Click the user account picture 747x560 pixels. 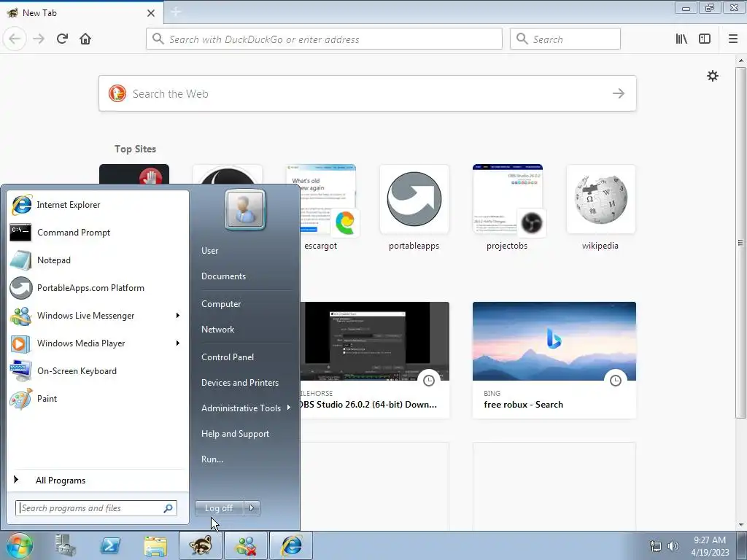(x=245, y=209)
